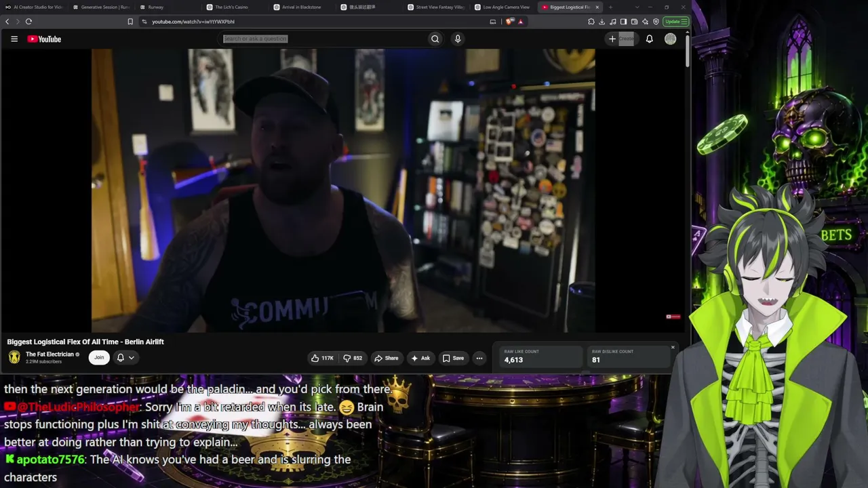Image resolution: width=868 pixels, height=488 pixels.
Task: Share this video
Action: point(387,358)
